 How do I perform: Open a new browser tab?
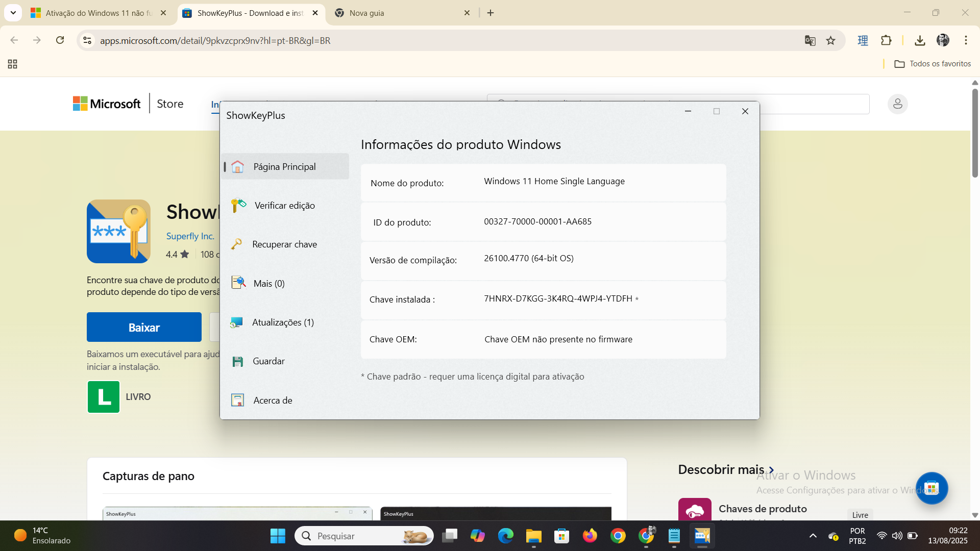[x=491, y=13]
